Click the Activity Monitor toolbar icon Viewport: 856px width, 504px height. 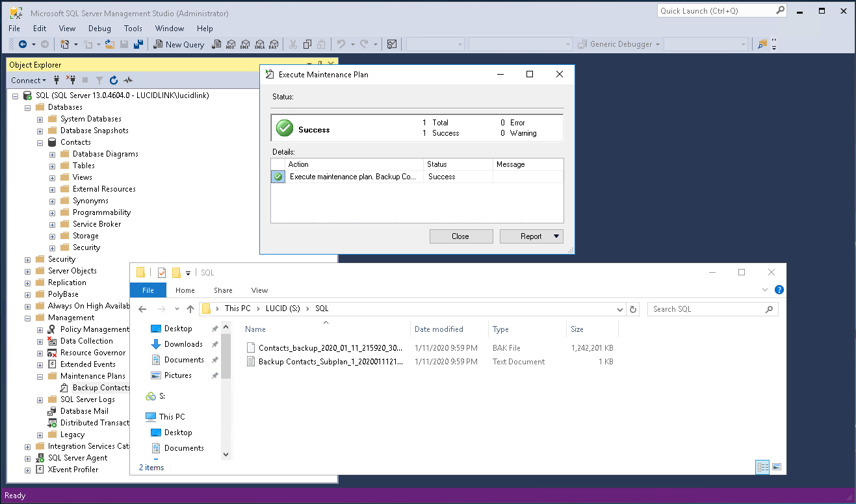click(x=392, y=44)
